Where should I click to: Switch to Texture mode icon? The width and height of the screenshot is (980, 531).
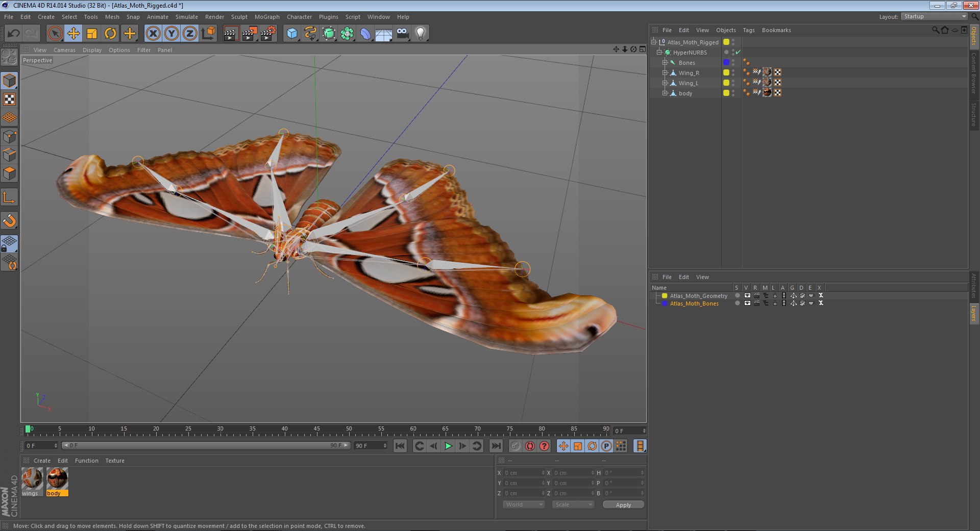(x=9, y=99)
